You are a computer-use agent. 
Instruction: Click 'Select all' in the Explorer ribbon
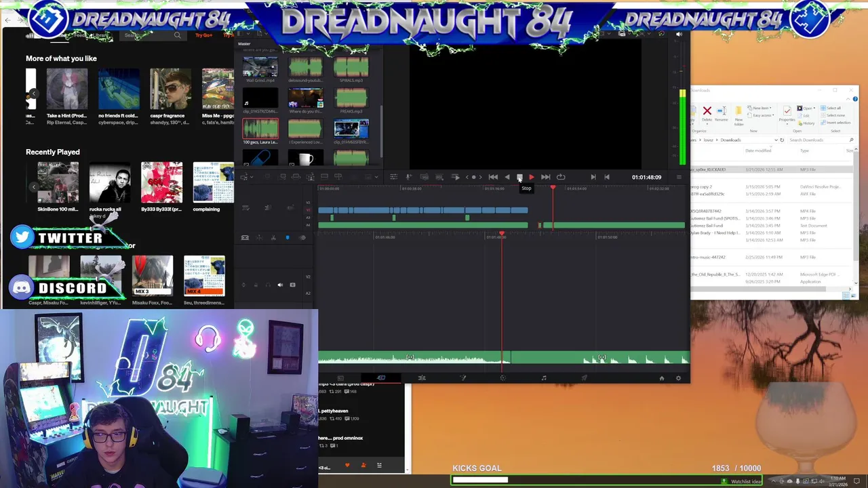pyautogui.click(x=831, y=108)
